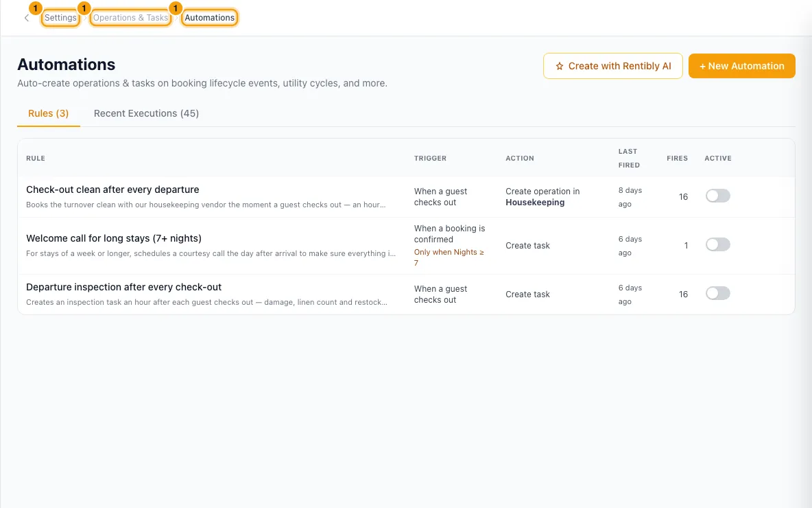Toggle active switch for Departure inspection rule

(x=718, y=293)
